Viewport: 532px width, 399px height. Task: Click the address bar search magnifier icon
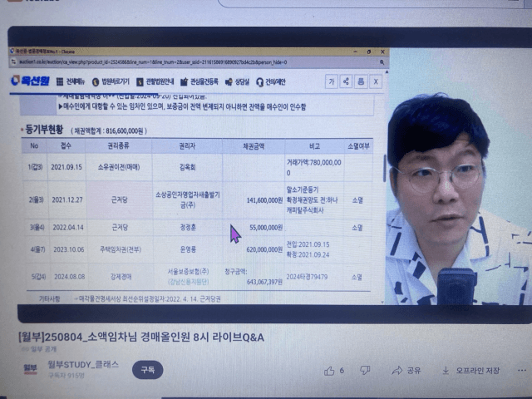coord(382,62)
